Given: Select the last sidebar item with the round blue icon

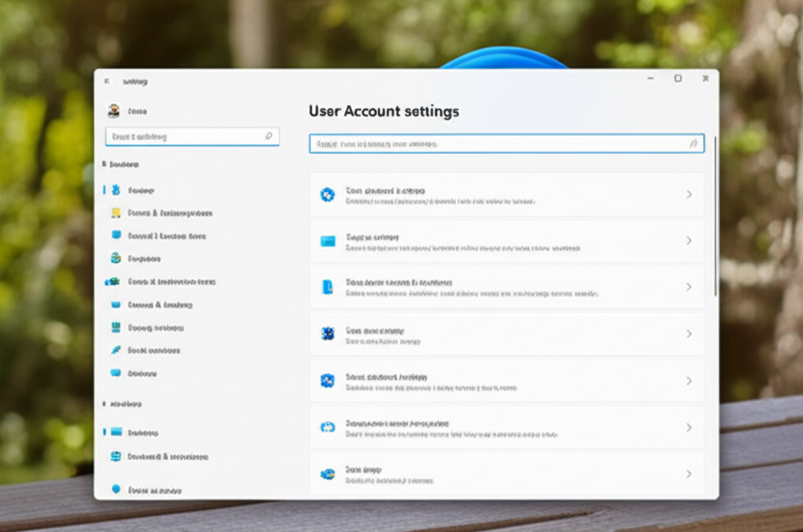Looking at the screenshot, I should tap(149, 490).
